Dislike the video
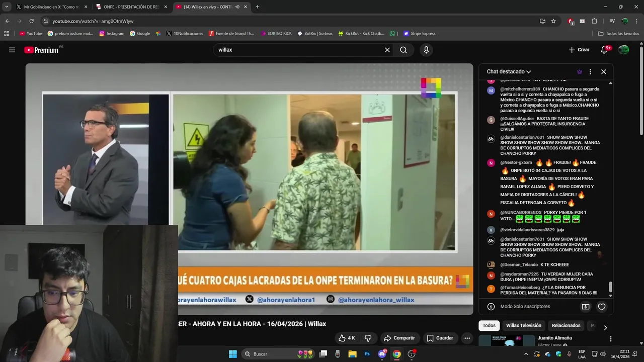This screenshot has height=362, width=644. tap(368, 338)
